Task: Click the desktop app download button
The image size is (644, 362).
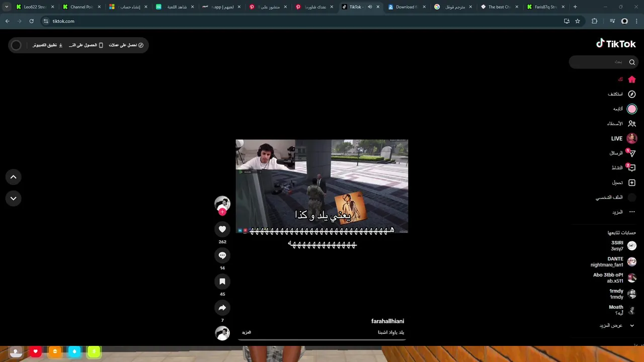Action: (x=48, y=45)
